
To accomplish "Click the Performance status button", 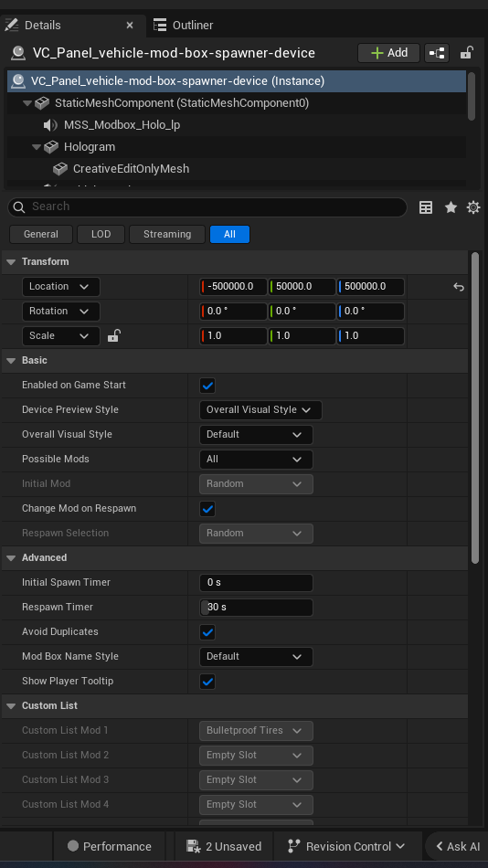I will [109, 846].
